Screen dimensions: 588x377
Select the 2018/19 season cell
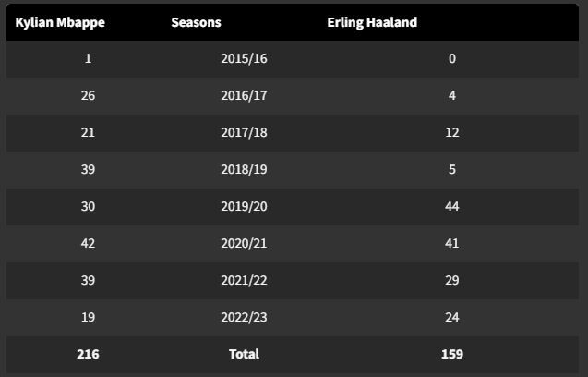point(244,169)
